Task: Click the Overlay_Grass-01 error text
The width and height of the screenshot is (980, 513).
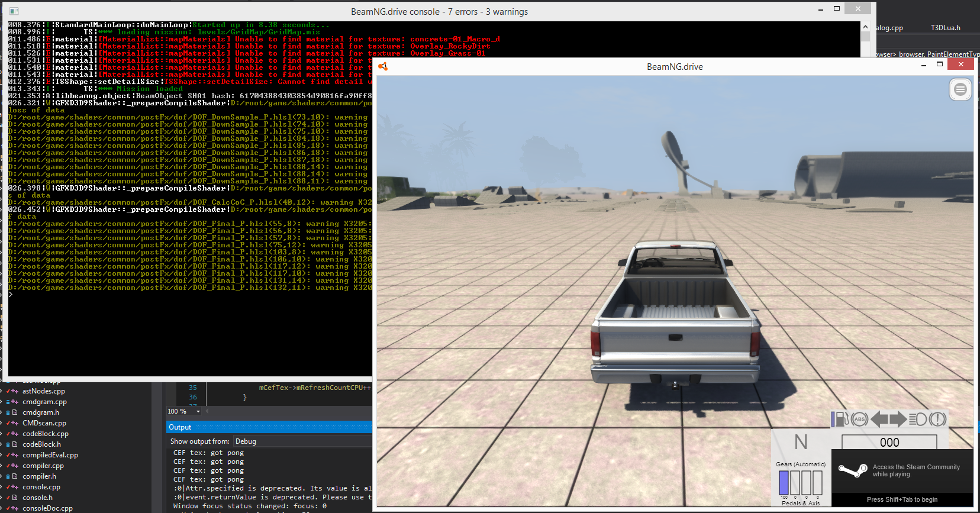Action: point(448,53)
